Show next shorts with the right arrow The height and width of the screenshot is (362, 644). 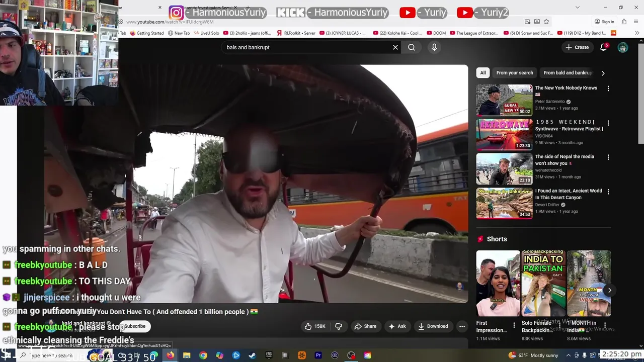609,290
